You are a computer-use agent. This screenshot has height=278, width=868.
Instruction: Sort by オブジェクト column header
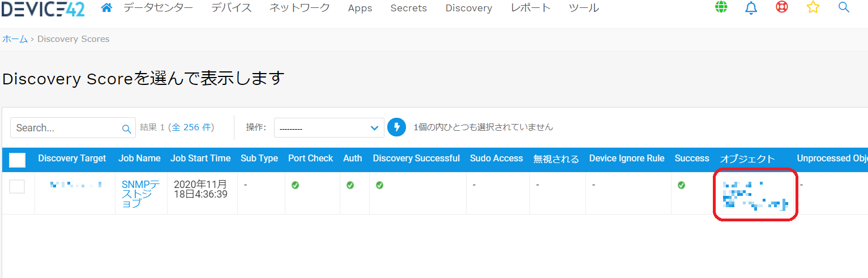click(x=747, y=159)
